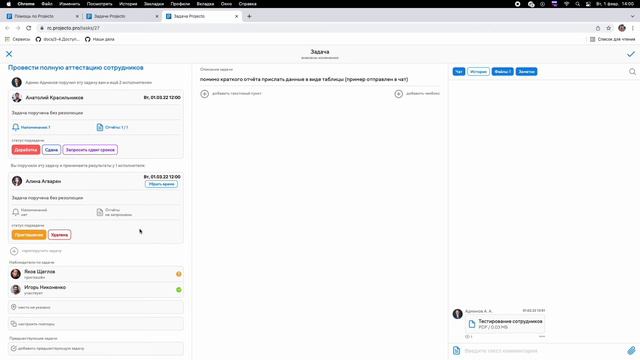The image size is (640, 360).
Task: Click the Wi-Fi icon in the menu bar
Action: [x=566, y=4]
